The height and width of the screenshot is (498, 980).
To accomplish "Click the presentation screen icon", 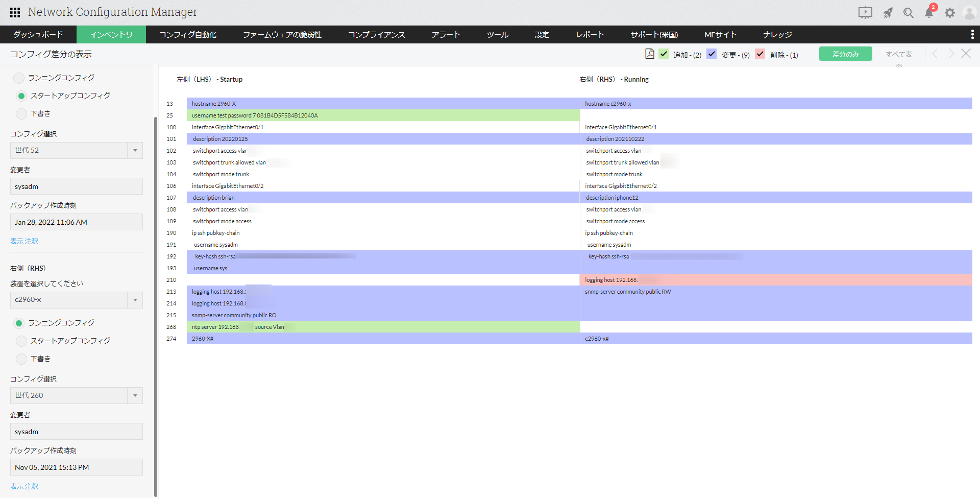I will click(865, 13).
